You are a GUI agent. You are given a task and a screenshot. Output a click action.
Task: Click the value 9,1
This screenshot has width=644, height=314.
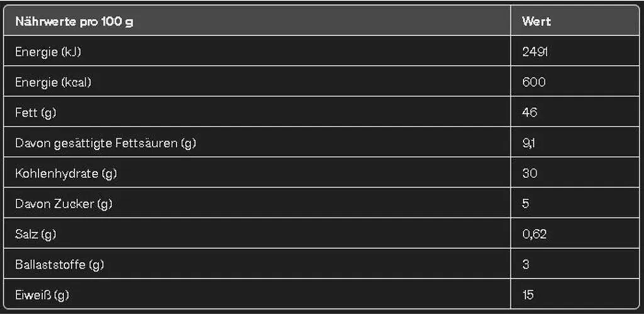tap(528, 143)
